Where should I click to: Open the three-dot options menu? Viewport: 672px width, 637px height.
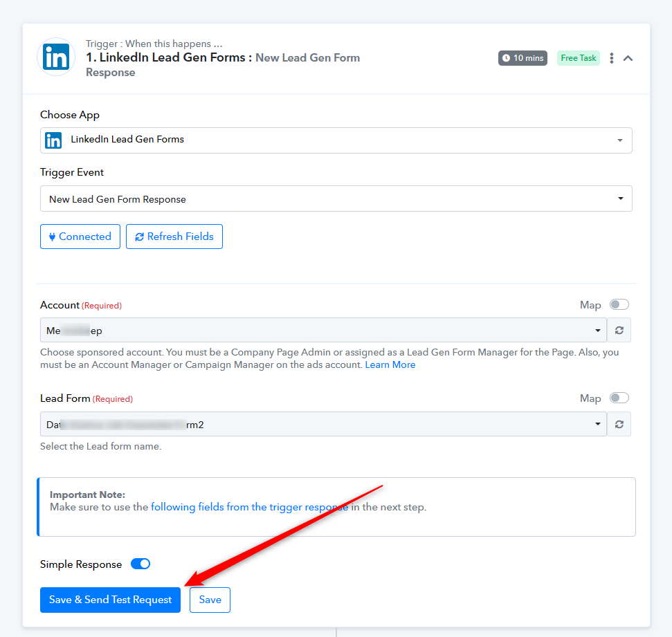(x=612, y=58)
